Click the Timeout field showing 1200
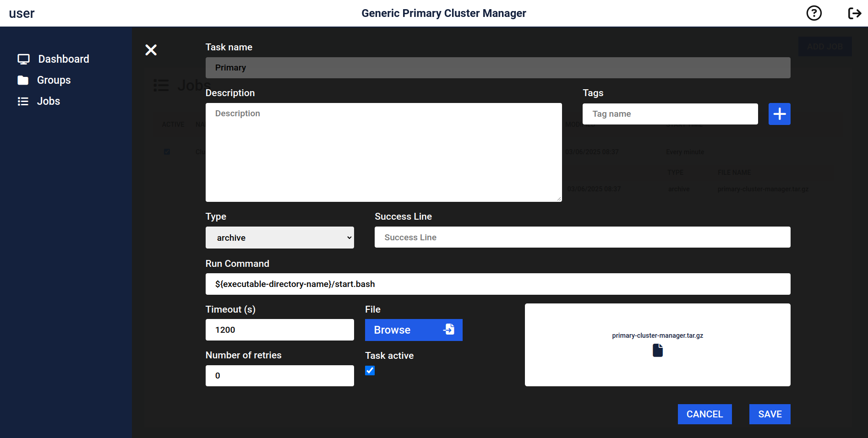The height and width of the screenshot is (438, 868). 279,330
